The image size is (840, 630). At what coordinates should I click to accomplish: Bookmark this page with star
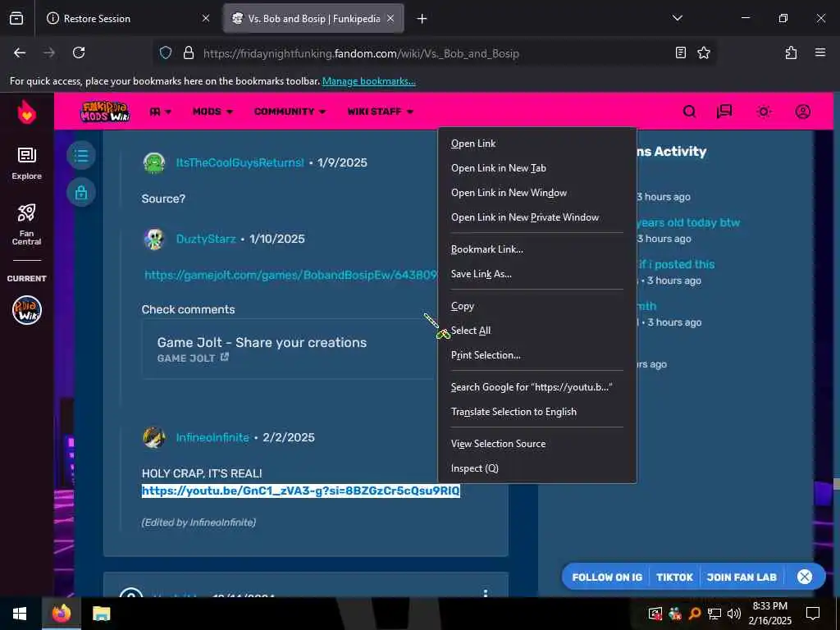703,53
